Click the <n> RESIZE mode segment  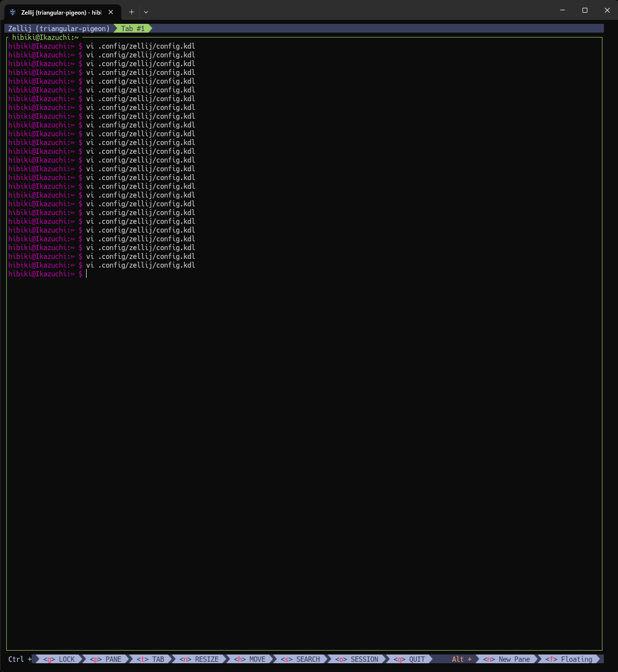199,659
